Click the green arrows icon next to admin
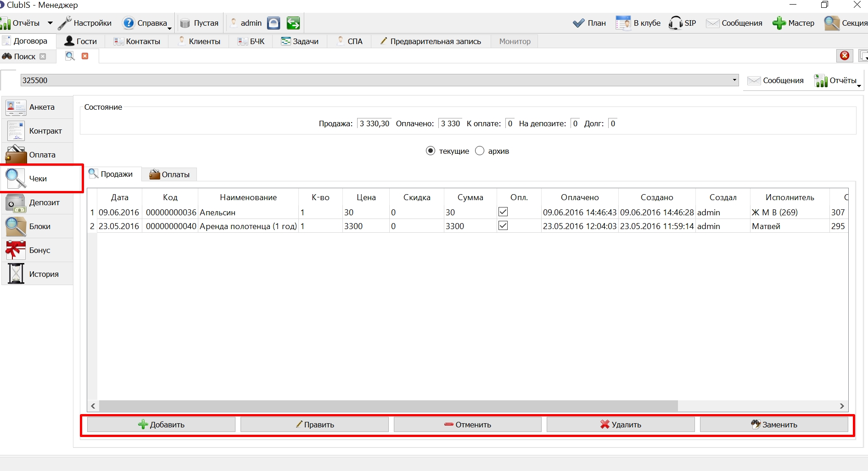Screen dimensions: 868x471 (293, 23)
